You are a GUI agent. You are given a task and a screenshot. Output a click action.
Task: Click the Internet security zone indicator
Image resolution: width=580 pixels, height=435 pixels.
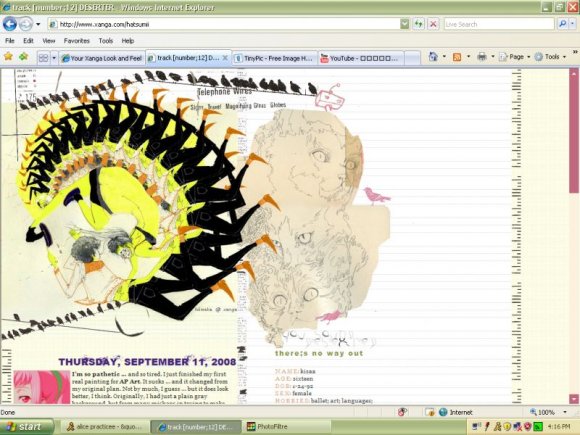pyautogui.click(x=455, y=412)
